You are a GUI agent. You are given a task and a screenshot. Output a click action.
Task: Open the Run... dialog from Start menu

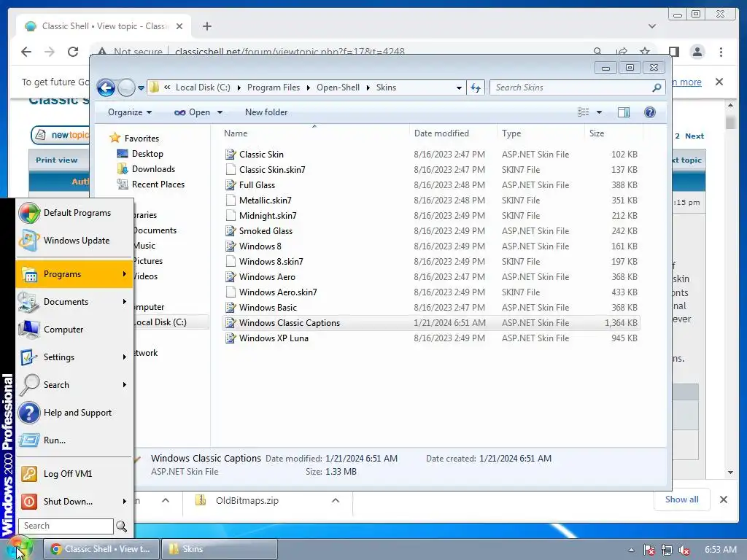(x=74, y=440)
